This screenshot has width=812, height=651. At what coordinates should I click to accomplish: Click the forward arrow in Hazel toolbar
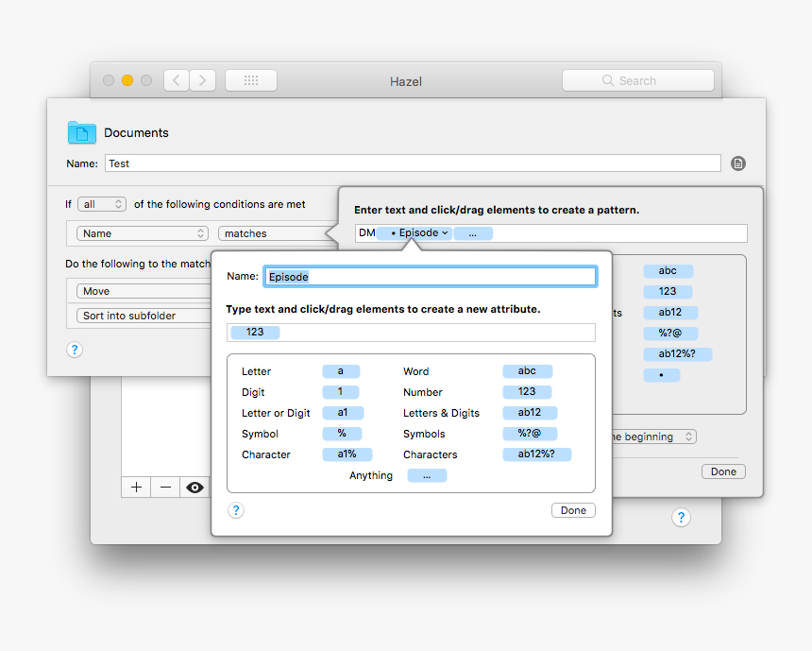point(202,80)
